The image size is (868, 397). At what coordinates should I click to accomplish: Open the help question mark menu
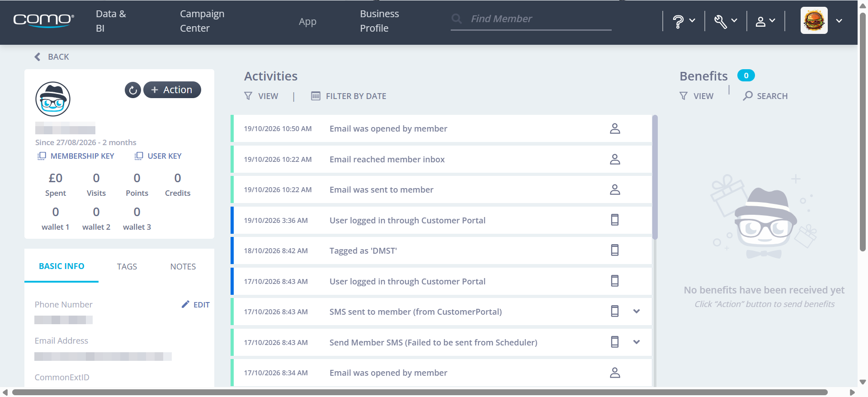[x=683, y=21]
